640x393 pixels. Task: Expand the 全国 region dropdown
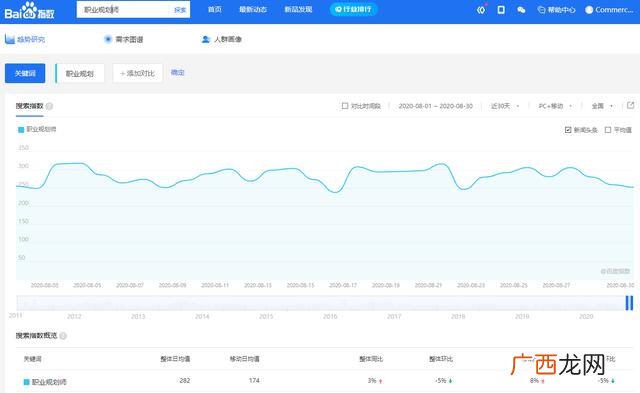(602, 106)
